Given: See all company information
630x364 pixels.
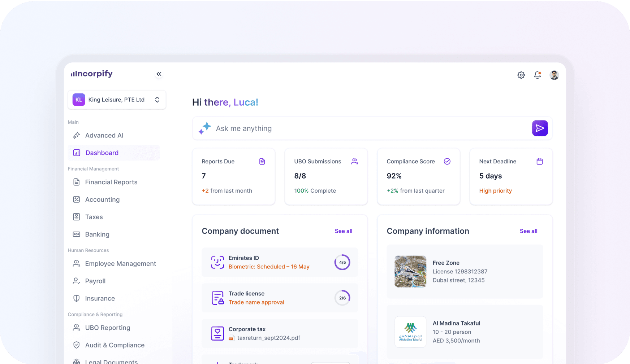Looking at the screenshot, I should click(528, 231).
